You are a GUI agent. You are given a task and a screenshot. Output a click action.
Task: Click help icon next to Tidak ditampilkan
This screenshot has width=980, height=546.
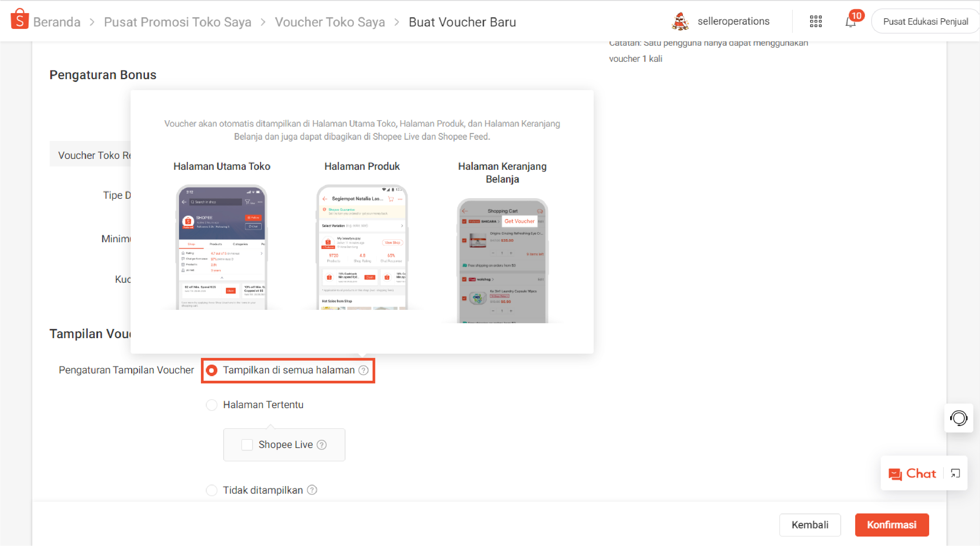[x=312, y=490]
